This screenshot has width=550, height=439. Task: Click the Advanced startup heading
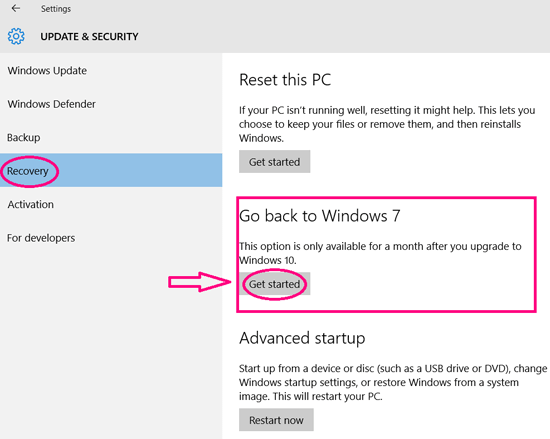point(302,338)
